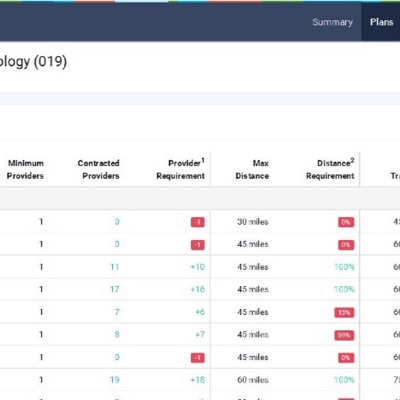Select the +7 provider requirement value

(200, 335)
